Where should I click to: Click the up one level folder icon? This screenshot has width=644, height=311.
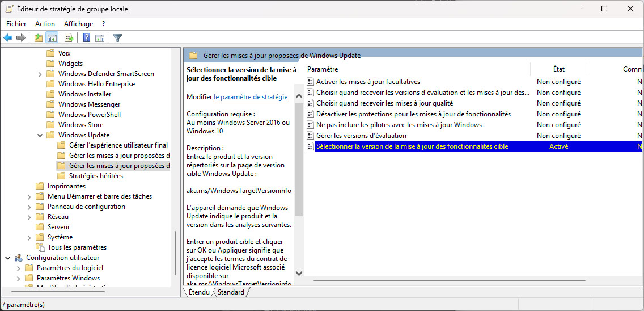(x=38, y=38)
